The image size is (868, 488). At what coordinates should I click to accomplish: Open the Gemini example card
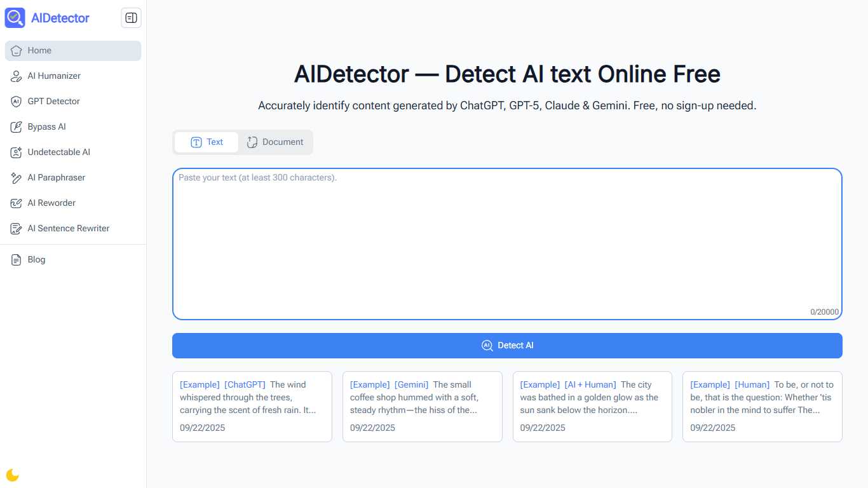coord(422,406)
